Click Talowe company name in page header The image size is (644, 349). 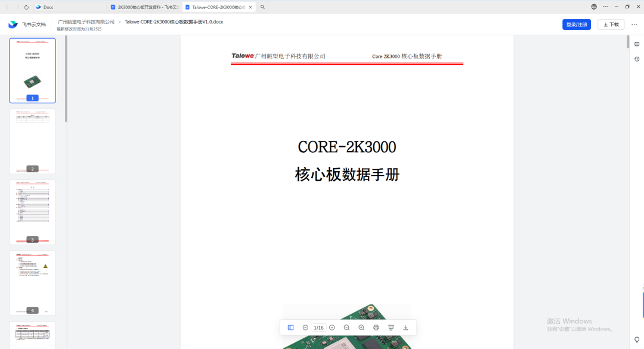[278, 56]
